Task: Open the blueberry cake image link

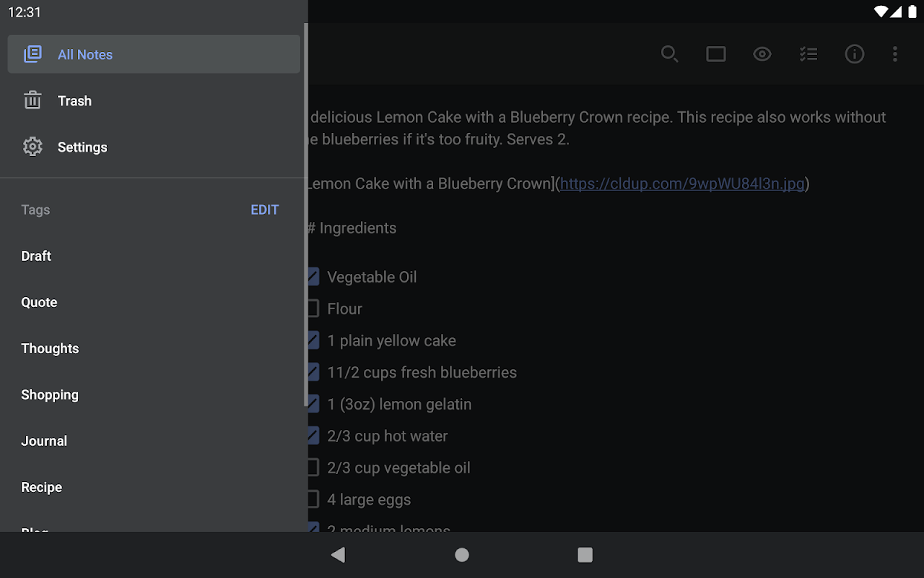Action: click(682, 184)
